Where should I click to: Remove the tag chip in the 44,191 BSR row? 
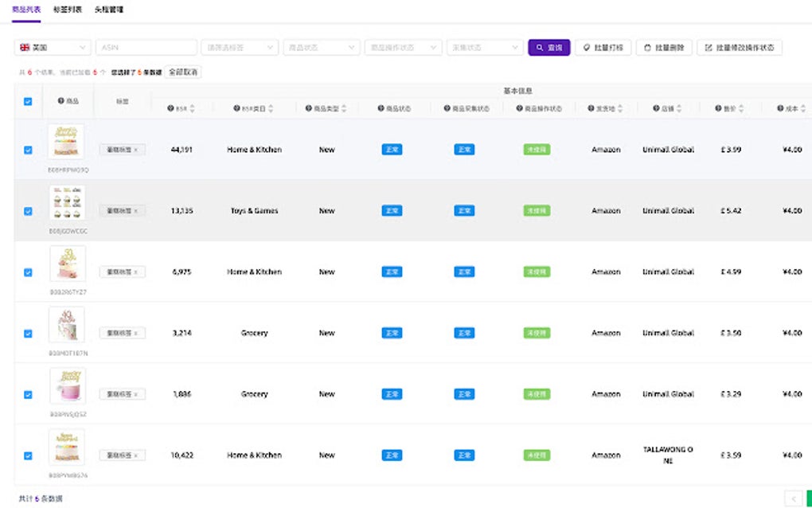click(135, 150)
